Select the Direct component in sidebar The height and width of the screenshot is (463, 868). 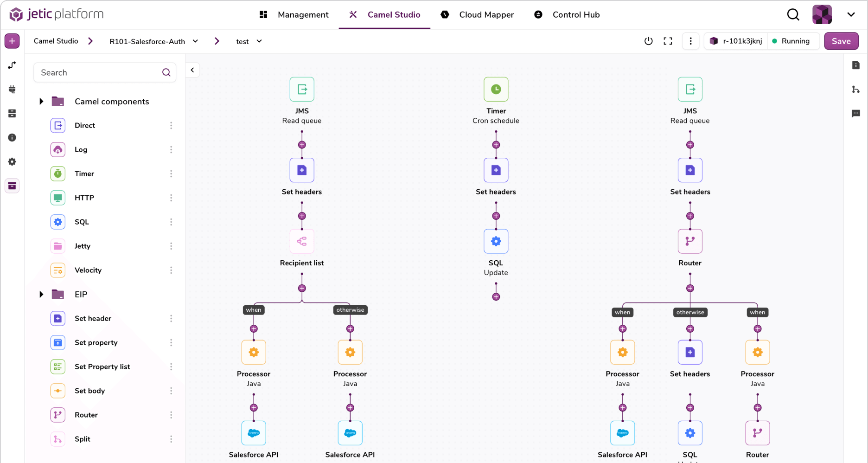click(x=85, y=125)
